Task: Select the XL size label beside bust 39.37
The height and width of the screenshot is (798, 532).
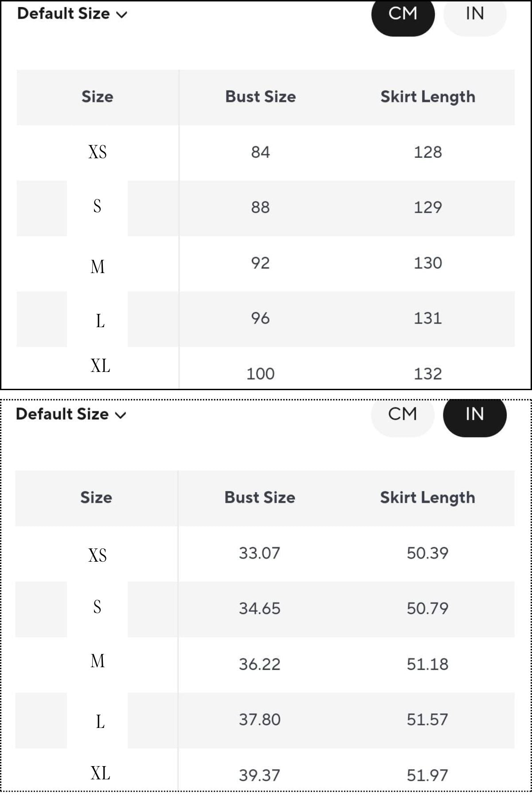Action: (100, 773)
